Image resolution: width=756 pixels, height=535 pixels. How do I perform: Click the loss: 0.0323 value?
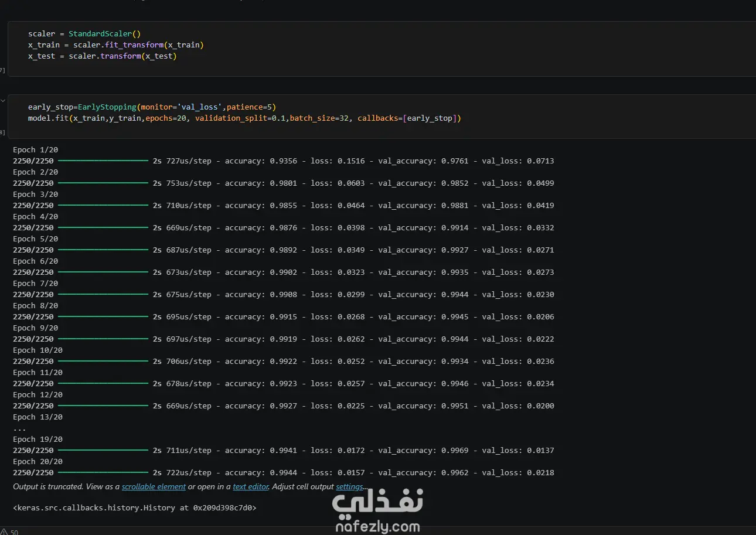[x=338, y=272]
